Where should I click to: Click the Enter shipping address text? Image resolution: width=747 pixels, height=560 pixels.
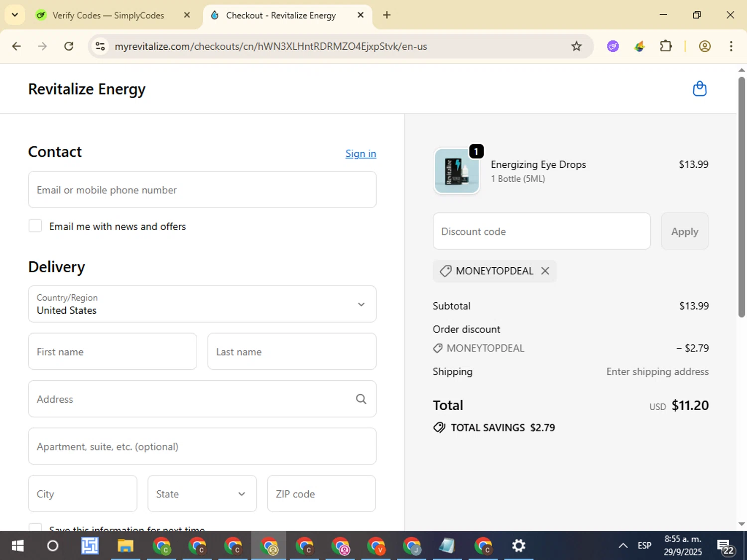pos(657,371)
